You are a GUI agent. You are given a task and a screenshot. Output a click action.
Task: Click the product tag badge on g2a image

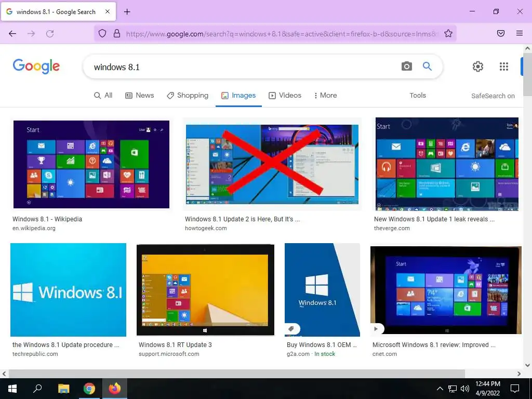pos(291,329)
